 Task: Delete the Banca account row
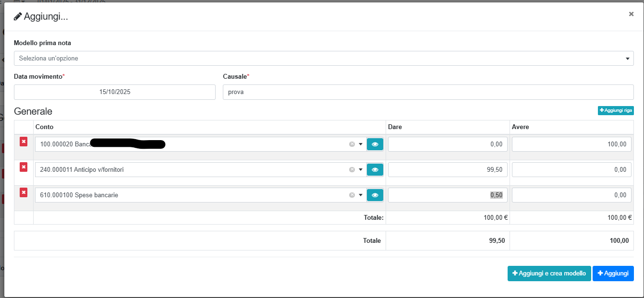[x=24, y=142]
